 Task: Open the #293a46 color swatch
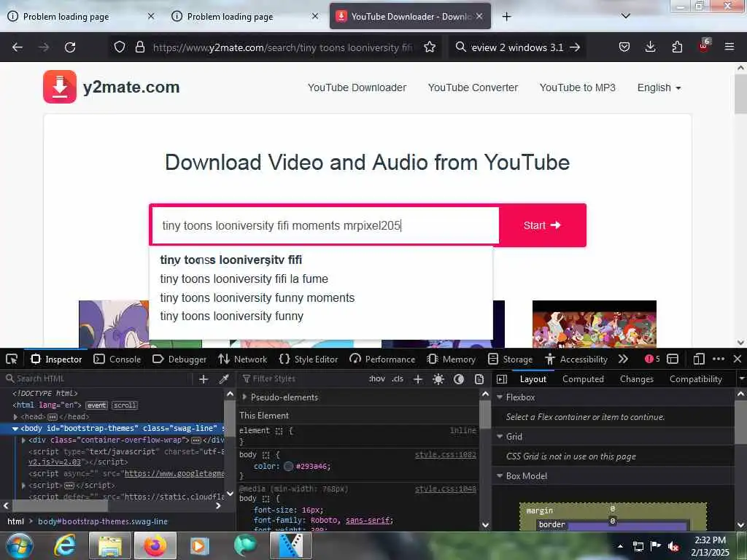(288, 466)
